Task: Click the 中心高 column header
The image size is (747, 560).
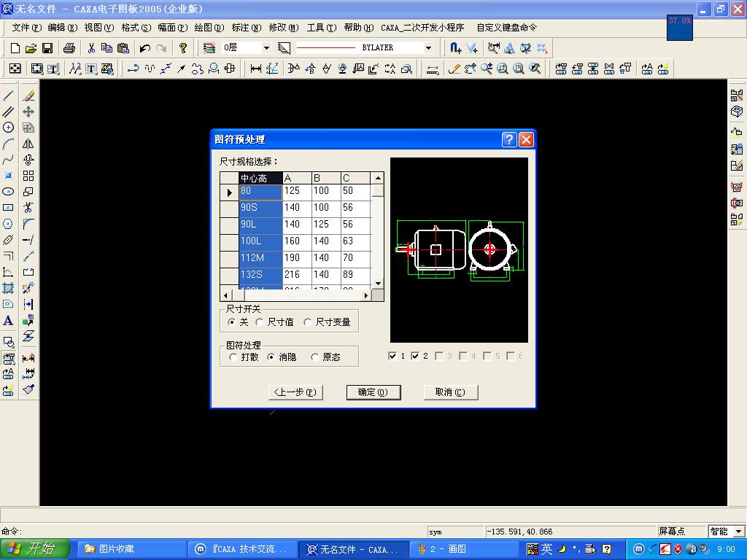Action: click(x=260, y=178)
